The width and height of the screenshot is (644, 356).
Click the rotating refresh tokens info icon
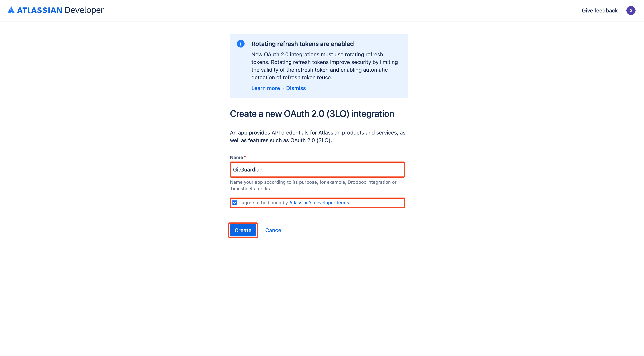[x=241, y=43]
